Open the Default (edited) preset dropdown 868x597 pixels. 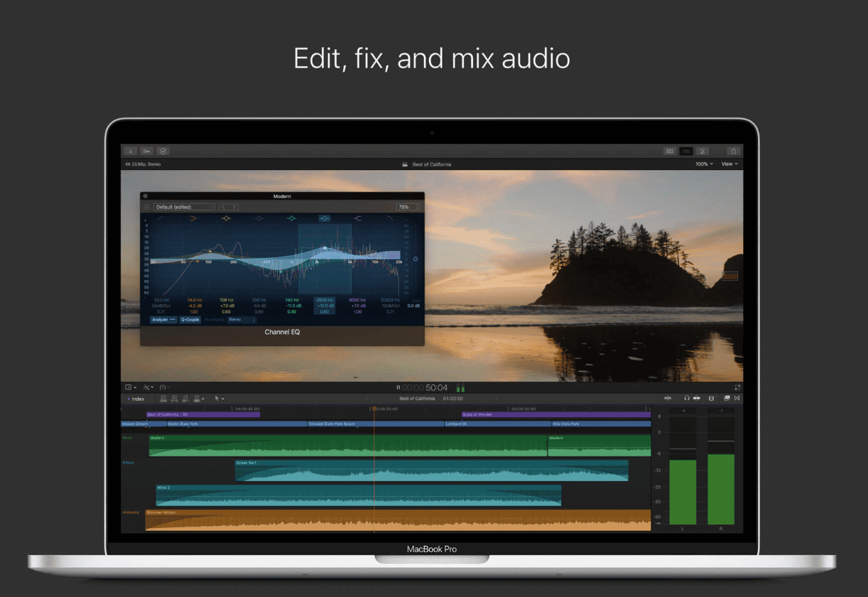click(184, 207)
